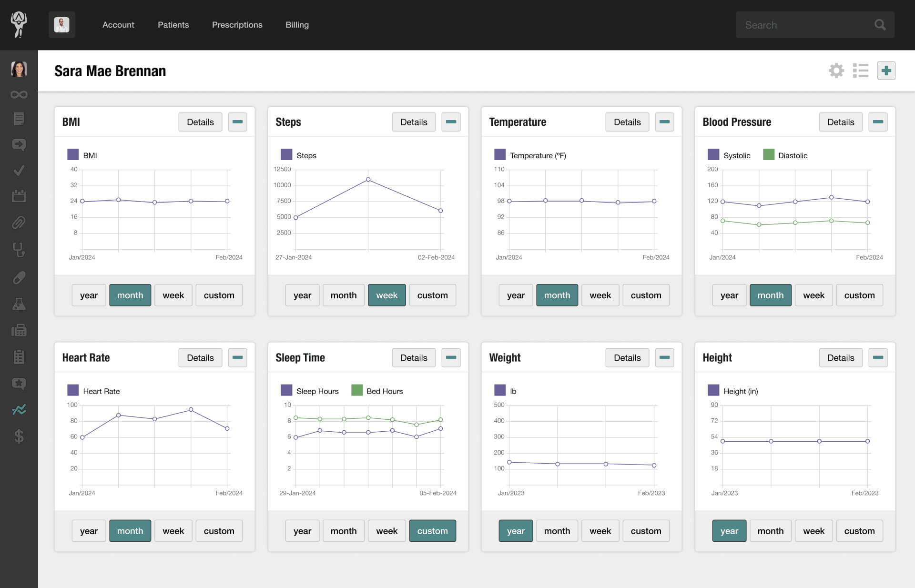The height and width of the screenshot is (588, 915).
Task: Open Details for Temperature widget
Action: click(x=627, y=122)
